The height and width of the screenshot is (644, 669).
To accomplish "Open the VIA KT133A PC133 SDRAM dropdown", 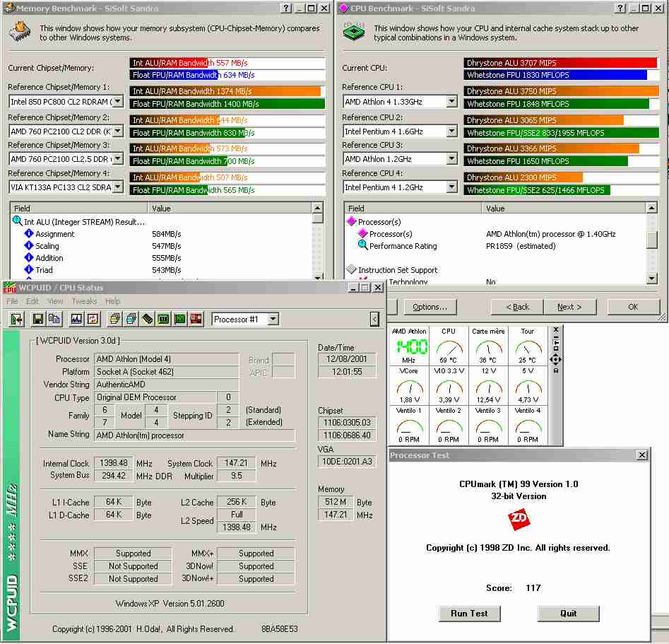I will pyautogui.click(x=118, y=187).
